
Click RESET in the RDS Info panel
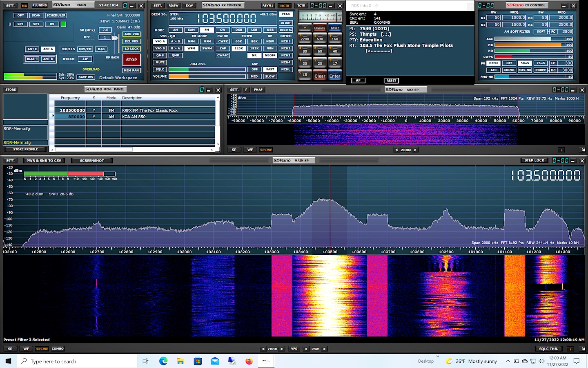[x=391, y=80]
